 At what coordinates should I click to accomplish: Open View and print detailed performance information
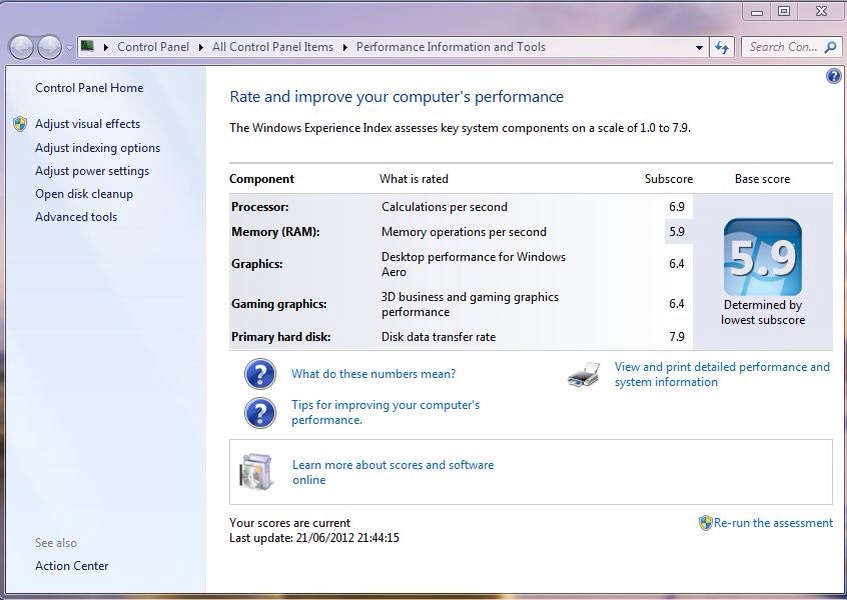(722, 374)
